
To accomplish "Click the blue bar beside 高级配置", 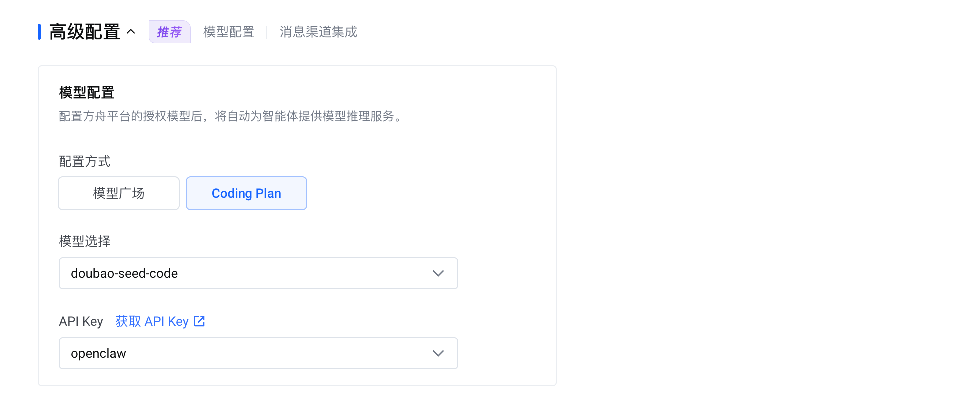I will click(x=39, y=32).
